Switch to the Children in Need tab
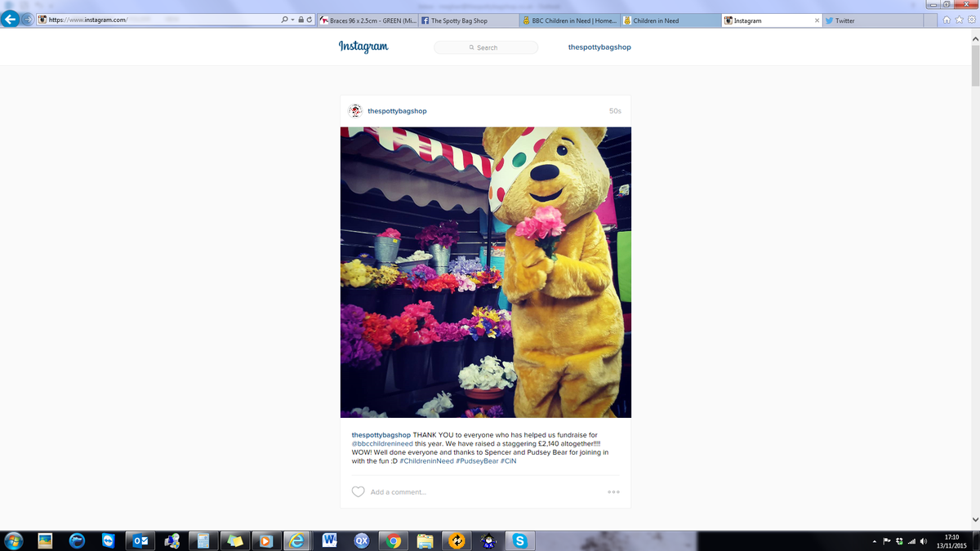Image resolution: width=980 pixels, height=551 pixels. (x=670, y=20)
